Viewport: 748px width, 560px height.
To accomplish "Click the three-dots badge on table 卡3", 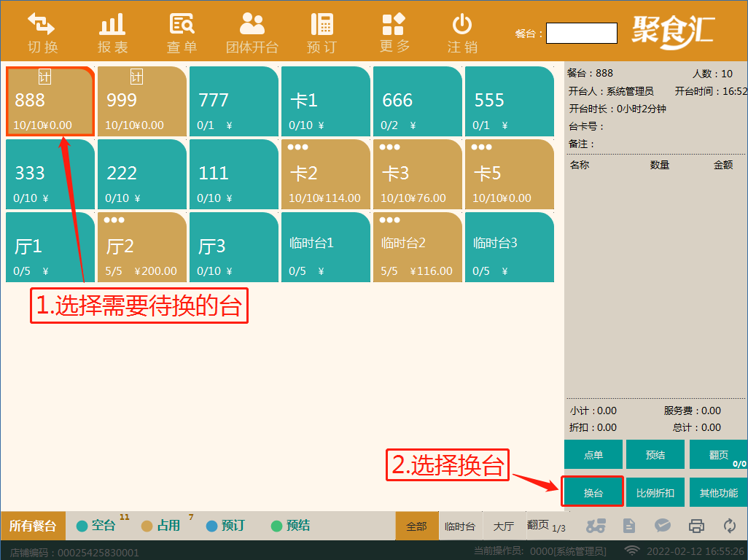I will tap(390, 147).
